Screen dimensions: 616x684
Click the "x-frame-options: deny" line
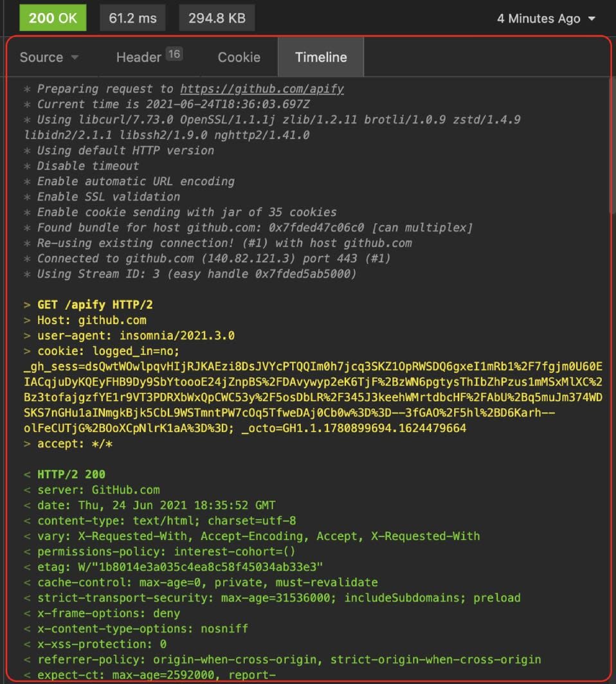pyautogui.click(x=109, y=613)
